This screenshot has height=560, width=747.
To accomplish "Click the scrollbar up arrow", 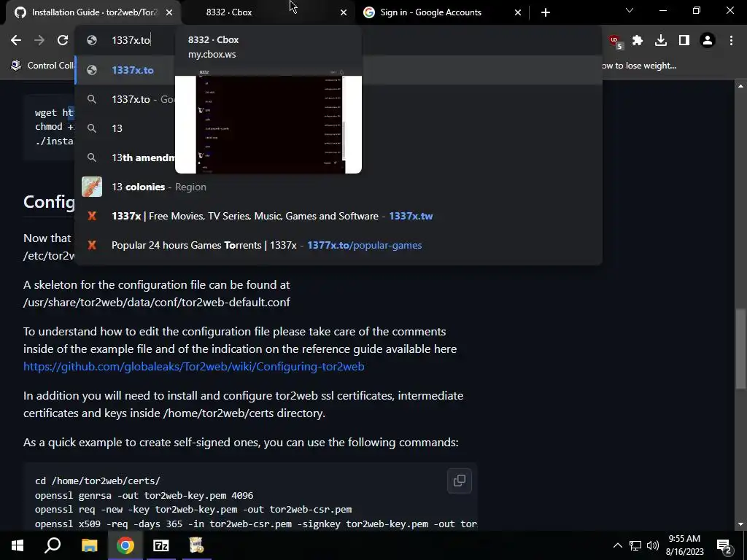I will pyautogui.click(x=740, y=86).
